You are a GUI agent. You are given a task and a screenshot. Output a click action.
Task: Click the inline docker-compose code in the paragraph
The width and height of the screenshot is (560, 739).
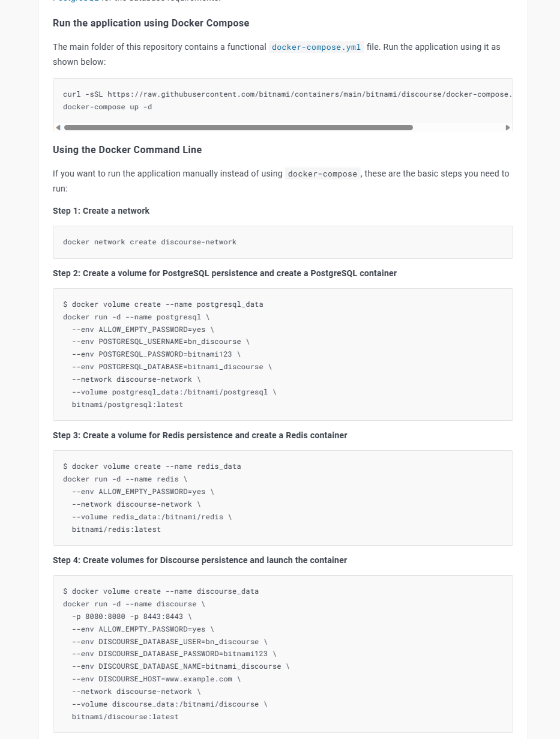point(322,174)
